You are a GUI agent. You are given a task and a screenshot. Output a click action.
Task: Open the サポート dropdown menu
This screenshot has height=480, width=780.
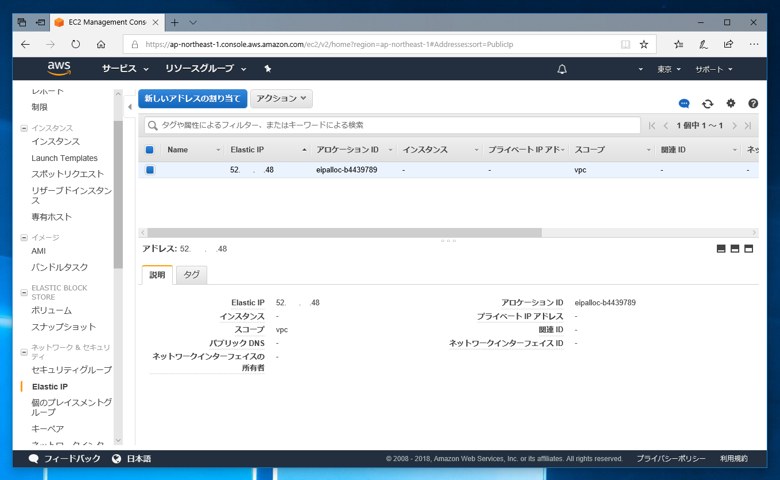714,69
